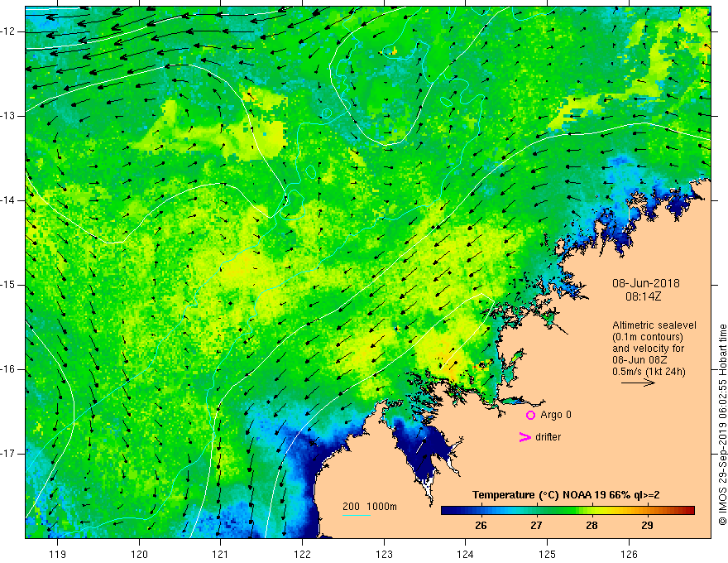This screenshot has width=728, height=563.
Task: Click the time text 08:14Z
Action: click(x=643, y=296)
